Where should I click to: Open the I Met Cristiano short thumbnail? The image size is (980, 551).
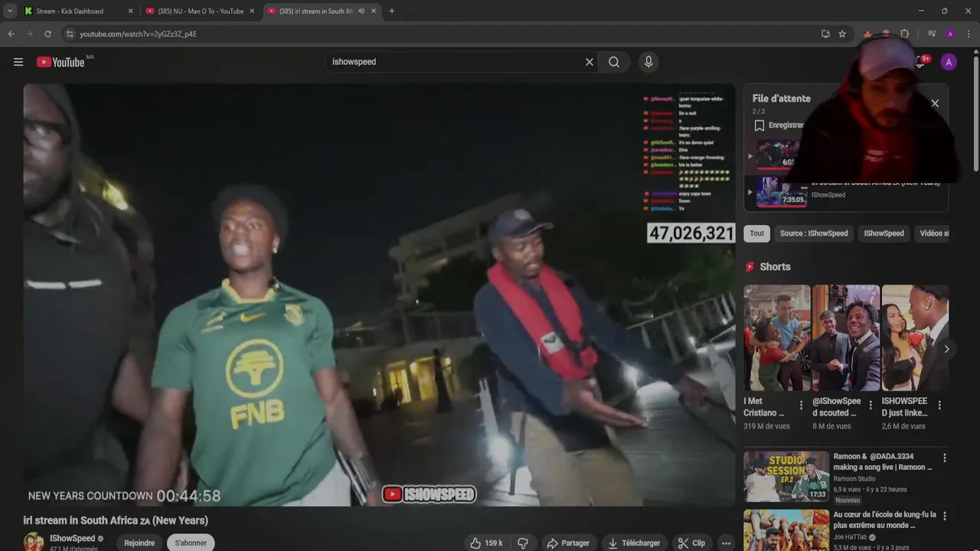click(x=776, y=337)
